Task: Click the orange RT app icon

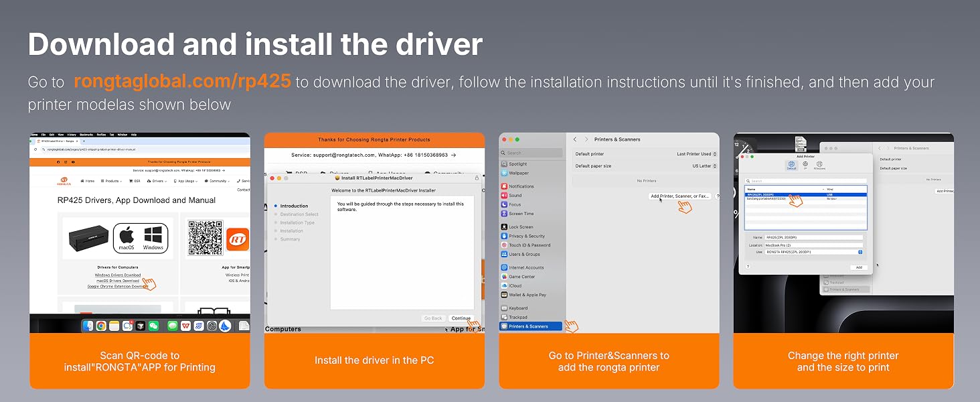Action: point(237,239)
